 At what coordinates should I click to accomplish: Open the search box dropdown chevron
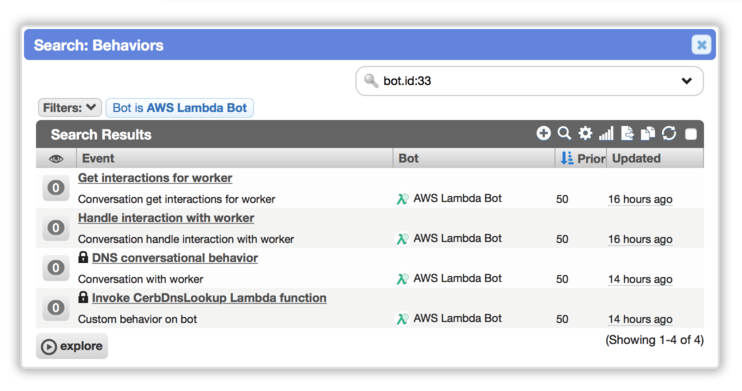point(687,81)
